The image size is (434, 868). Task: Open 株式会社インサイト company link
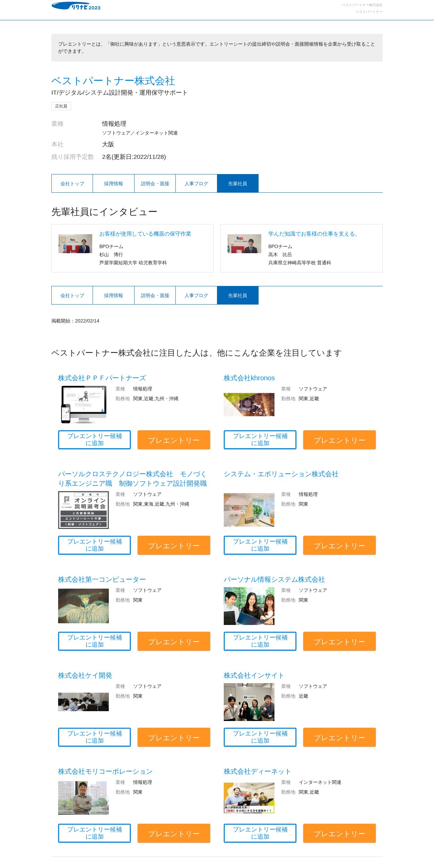pyautogui.click(x=254, y=675)
